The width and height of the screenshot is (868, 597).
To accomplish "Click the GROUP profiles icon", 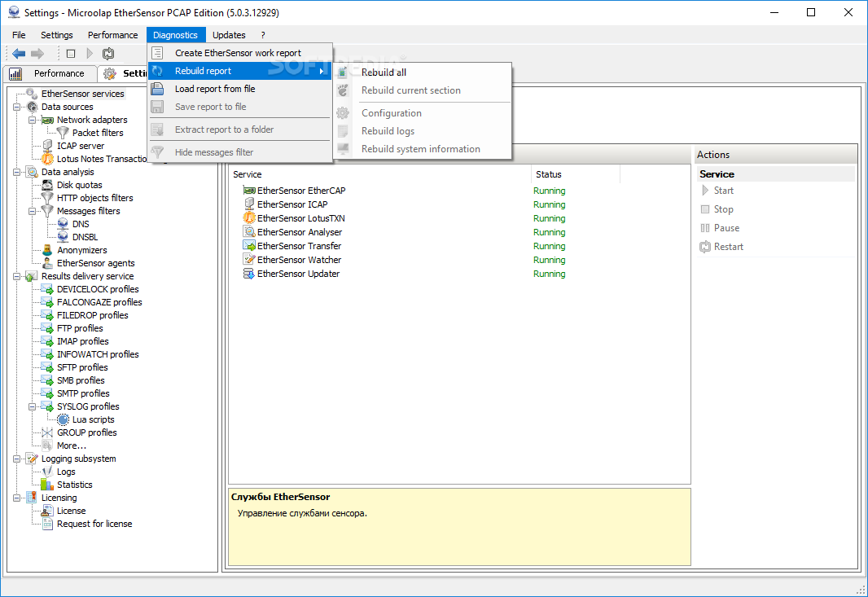I will click(x=47, y=432).
